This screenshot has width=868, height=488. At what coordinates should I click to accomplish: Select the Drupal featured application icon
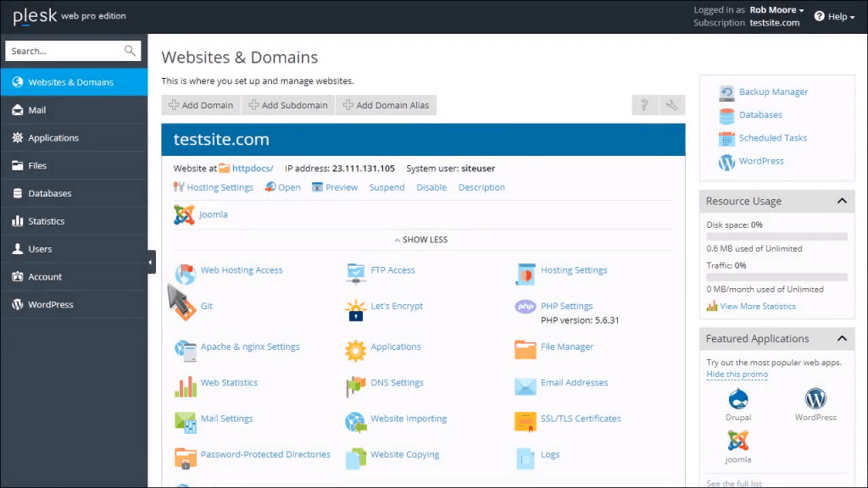[x=737, y=398]
